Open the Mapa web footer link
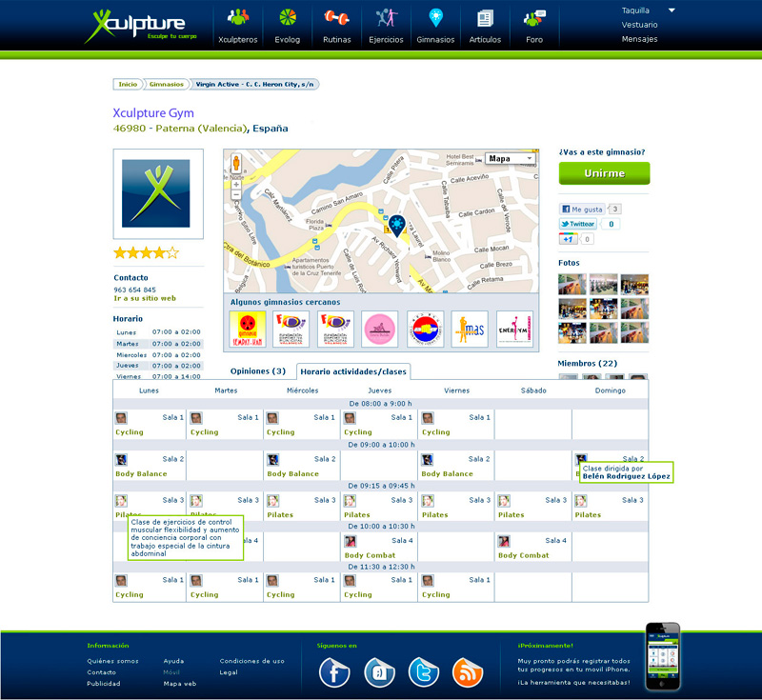 pyautogui.click(x=180, y=684)
